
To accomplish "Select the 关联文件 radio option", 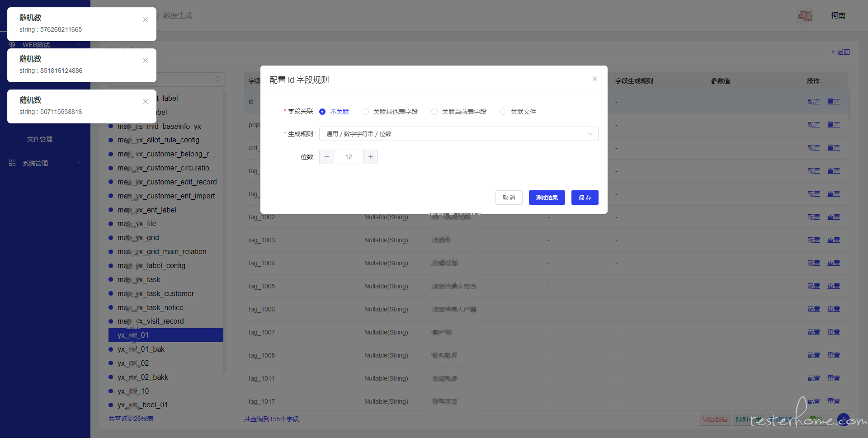I will (x=518, y=112).
